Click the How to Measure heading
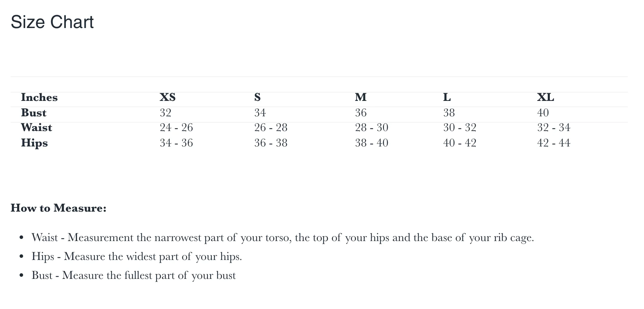This screenshot has height=309, width=644. tap(58, 208)
